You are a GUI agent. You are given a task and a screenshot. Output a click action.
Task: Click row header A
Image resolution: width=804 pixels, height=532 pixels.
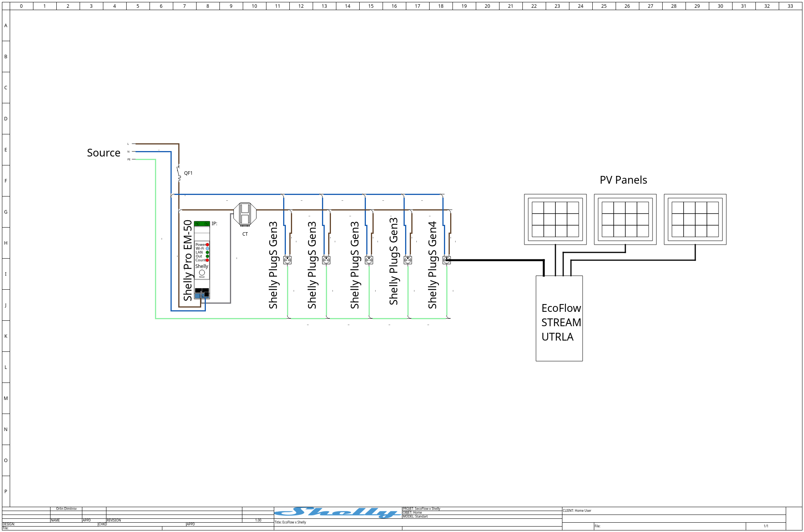point(6,26)
